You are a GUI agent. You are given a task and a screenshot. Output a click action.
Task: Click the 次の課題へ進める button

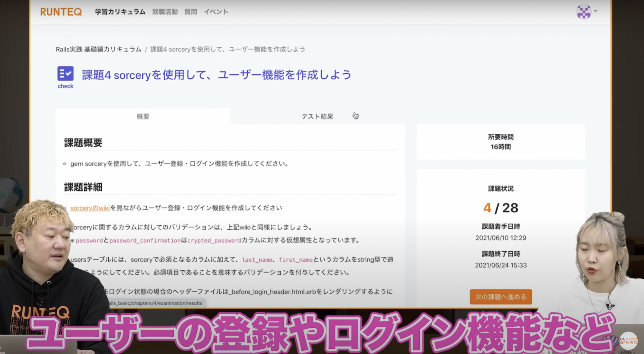[501, 297]
